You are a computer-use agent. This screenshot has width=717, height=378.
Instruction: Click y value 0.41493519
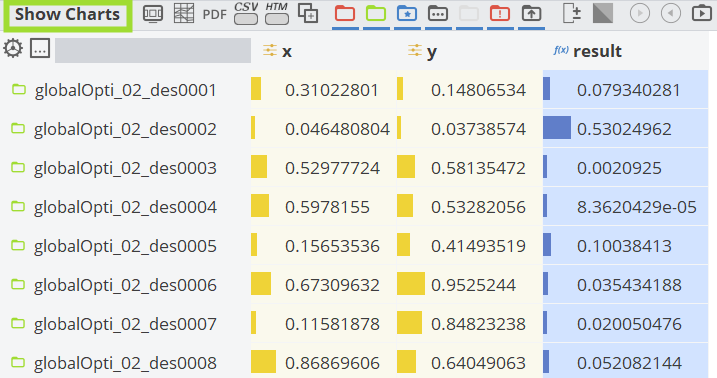[478, 246]
